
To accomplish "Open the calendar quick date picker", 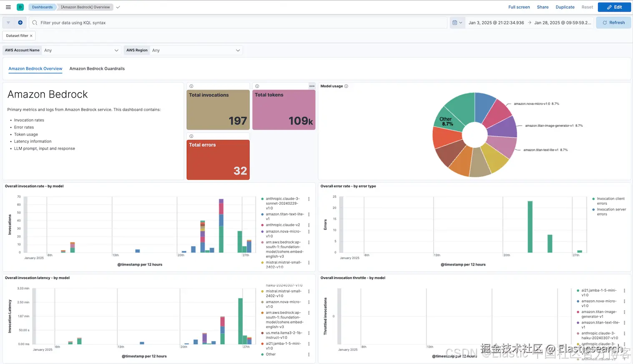I will click(x=457, y=23).
